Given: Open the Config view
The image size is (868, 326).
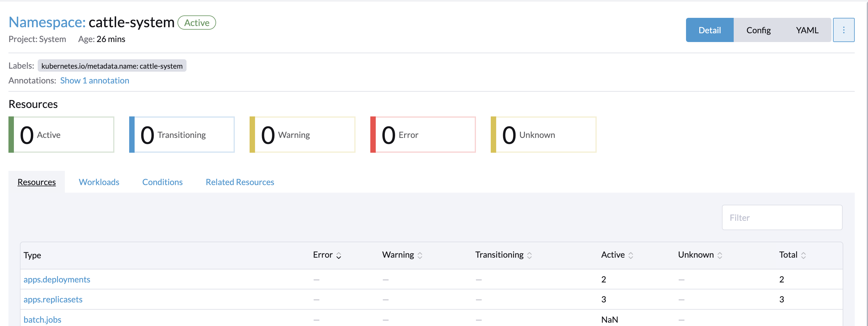Looking at the screenshot, I should [x=758, y=30].
